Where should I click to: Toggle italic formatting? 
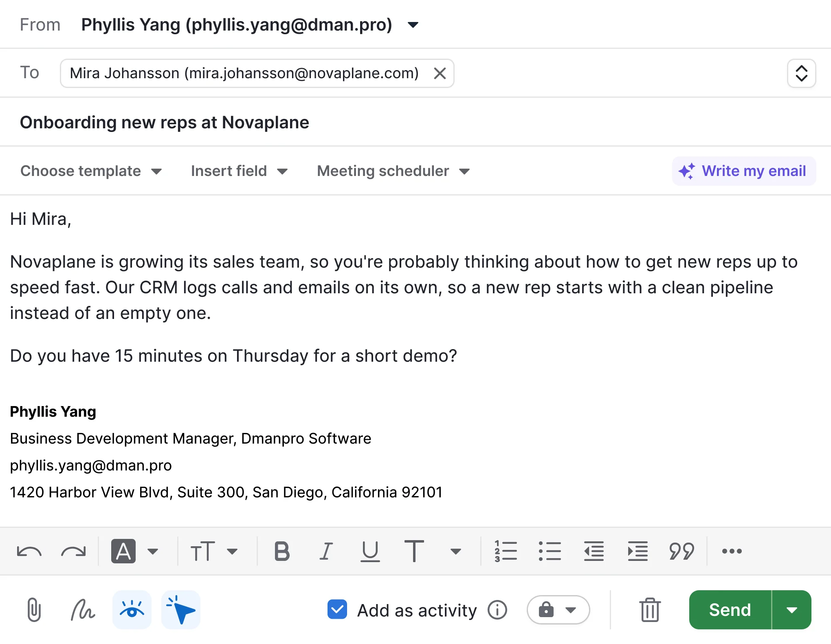[326, 552]
